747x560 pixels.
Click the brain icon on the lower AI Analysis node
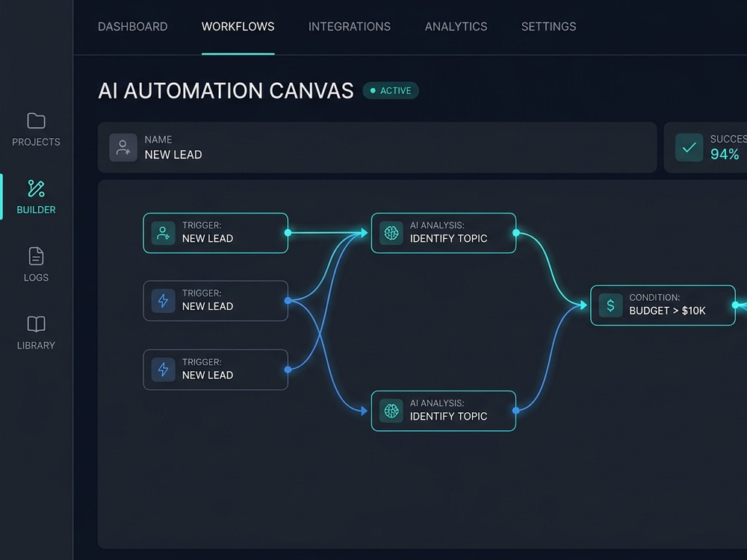tap(391, 411)
